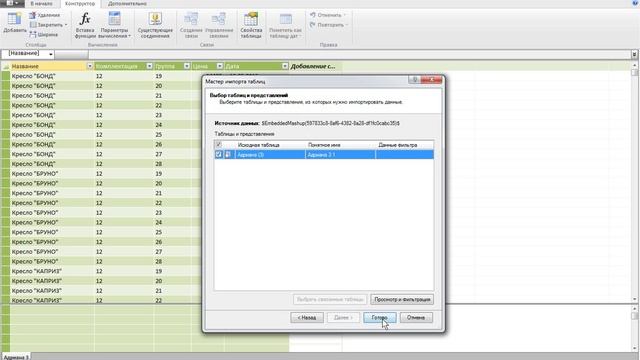Click the Добавление столбца column header
This screenshot has width=640, height=360.
(315, 66)
